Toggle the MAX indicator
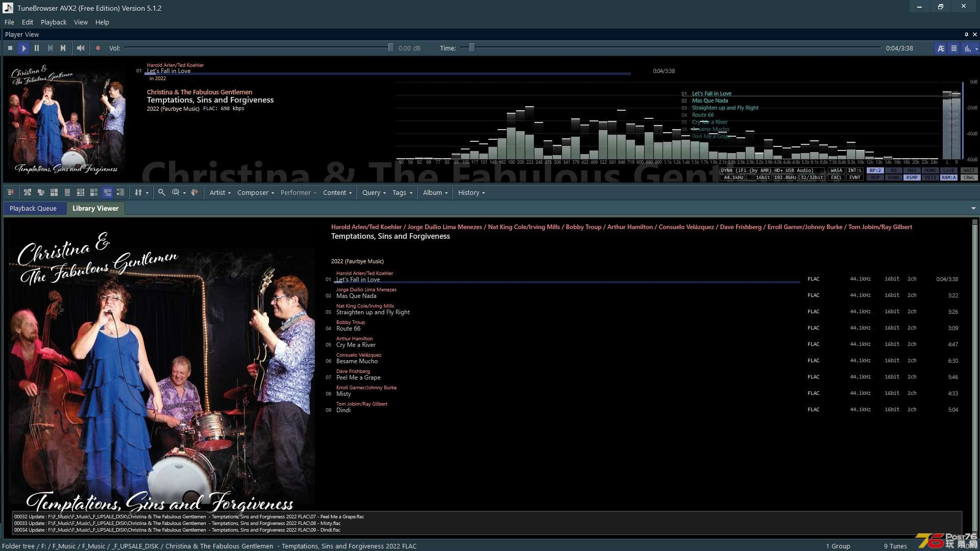 (x=912, y=170)
